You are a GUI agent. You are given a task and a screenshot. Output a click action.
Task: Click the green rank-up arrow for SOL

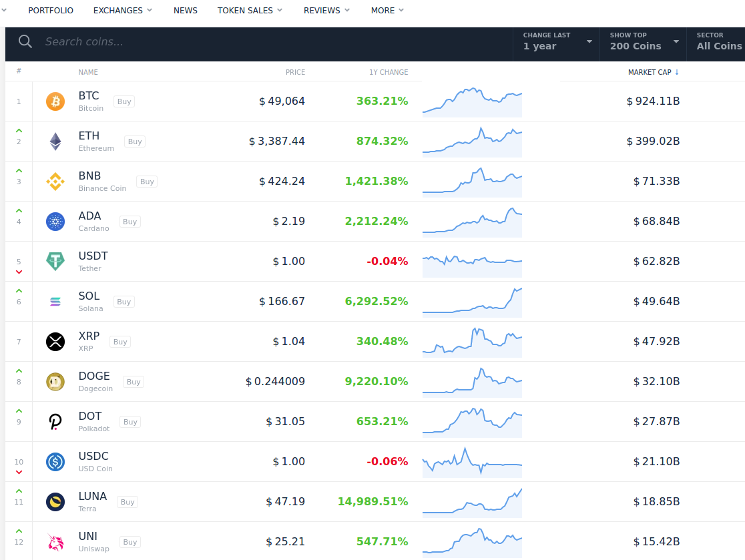[19, 291]
